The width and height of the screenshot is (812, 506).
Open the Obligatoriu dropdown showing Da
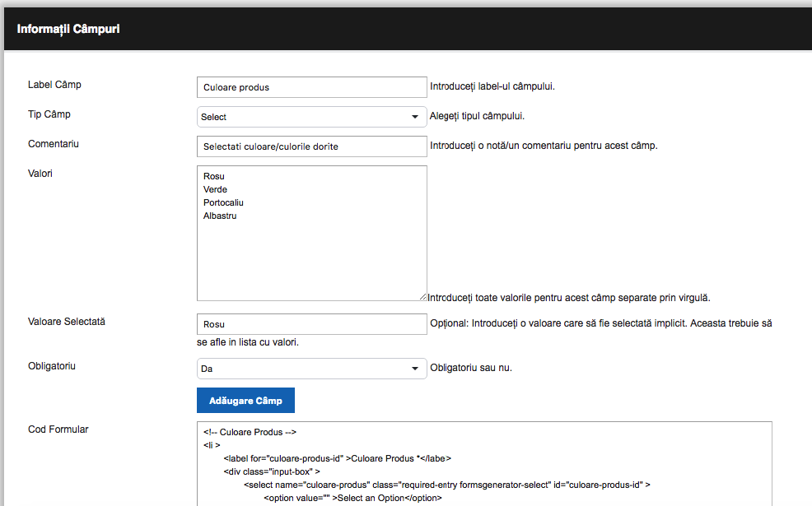[x=312, y=369]
